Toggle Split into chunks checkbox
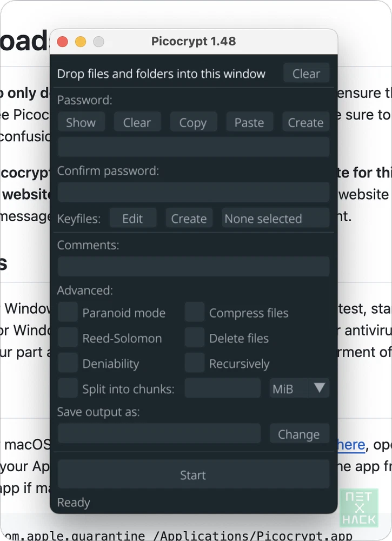 point(68,388)
